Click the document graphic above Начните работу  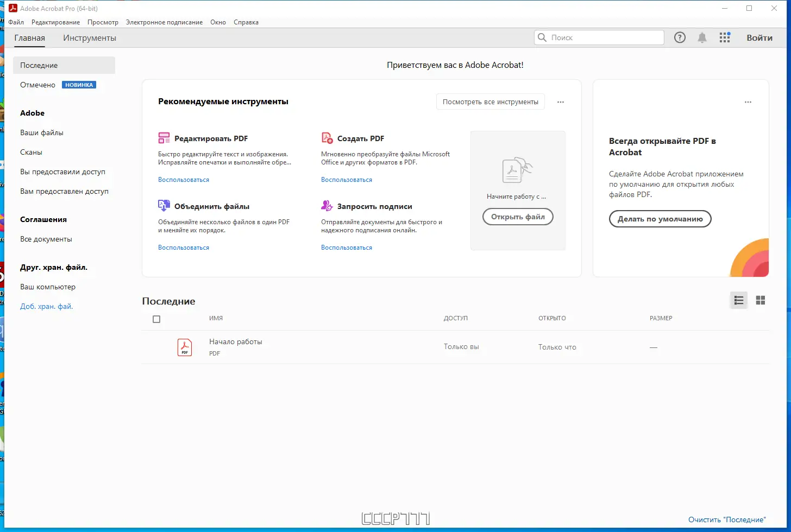click(516, 169)
